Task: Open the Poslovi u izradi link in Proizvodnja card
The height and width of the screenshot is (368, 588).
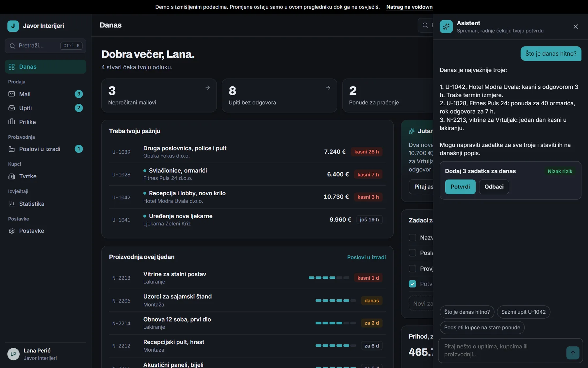Action: [366, 257]
